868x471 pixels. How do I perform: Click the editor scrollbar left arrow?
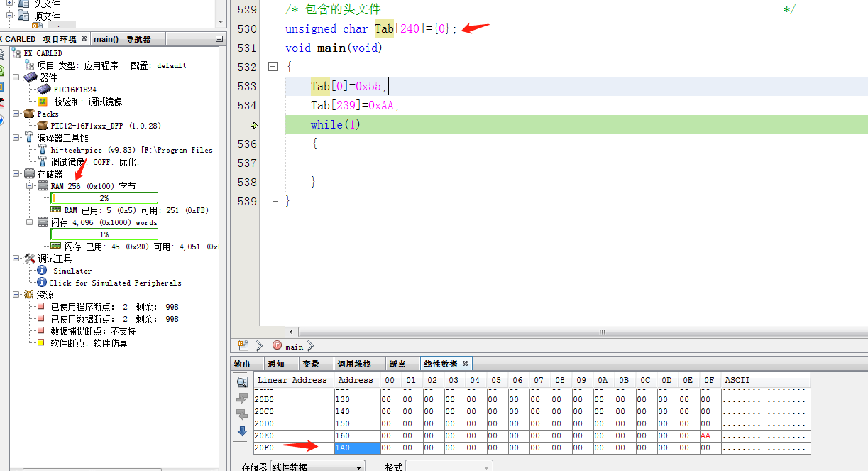(x=290, y=332)
